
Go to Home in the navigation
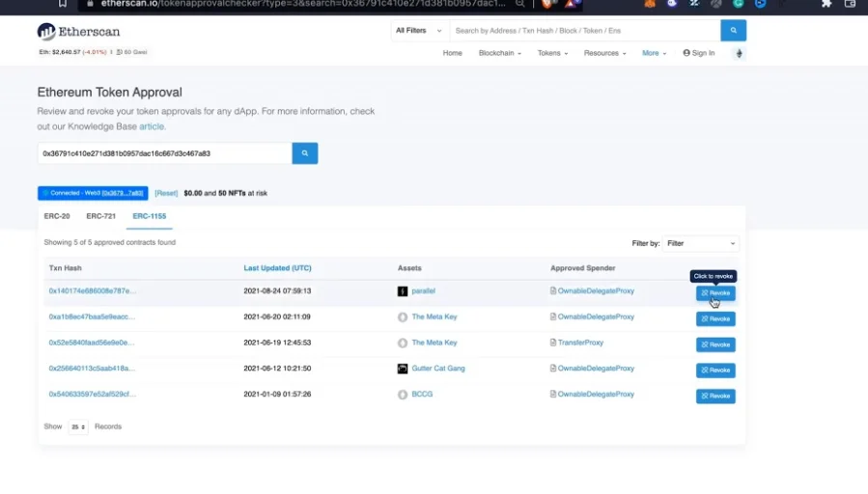click(x=452, y=53)
